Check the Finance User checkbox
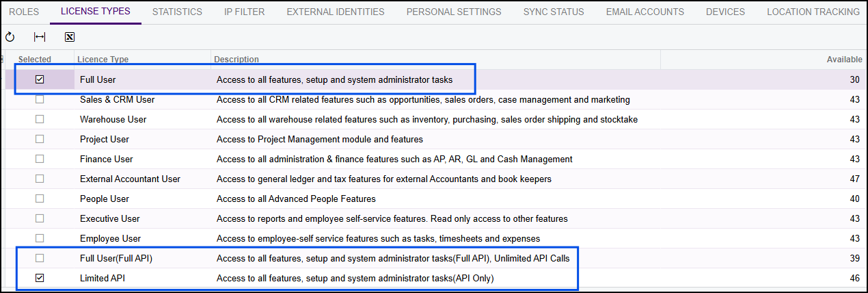The image size is (868, 293). pos(40,159)
